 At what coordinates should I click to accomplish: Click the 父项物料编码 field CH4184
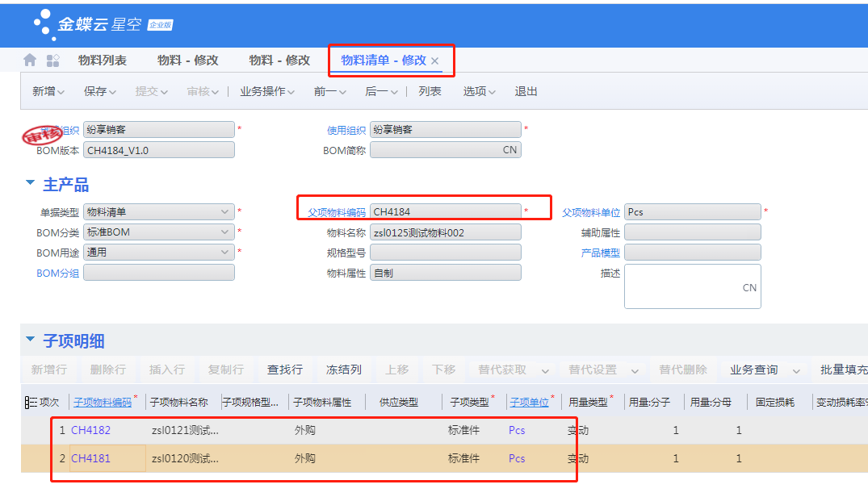pos(446,211)
